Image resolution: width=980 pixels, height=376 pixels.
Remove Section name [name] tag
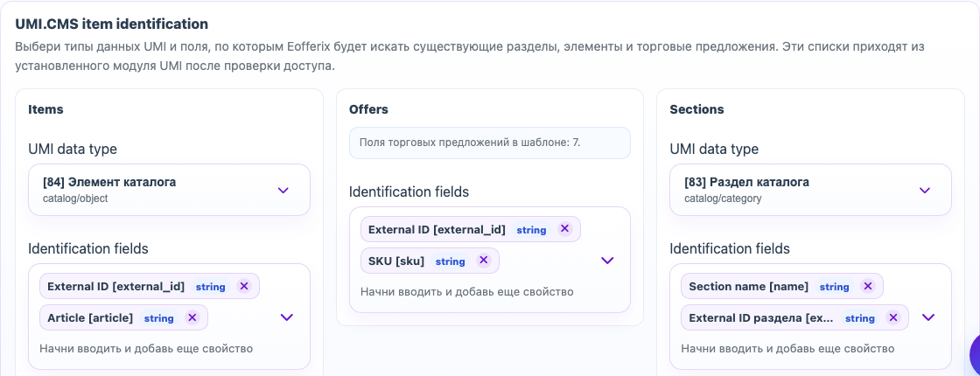(x=867, y=286)
